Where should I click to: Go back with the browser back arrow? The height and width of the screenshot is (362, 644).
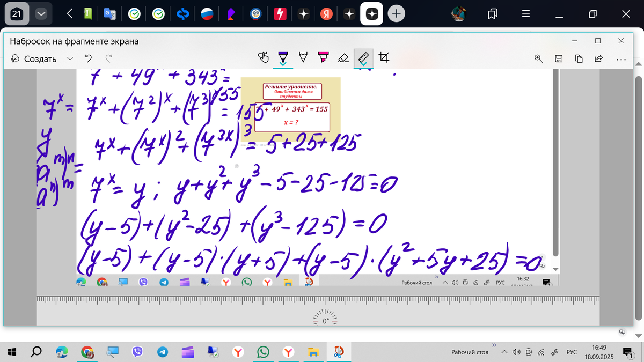point(70,14)
